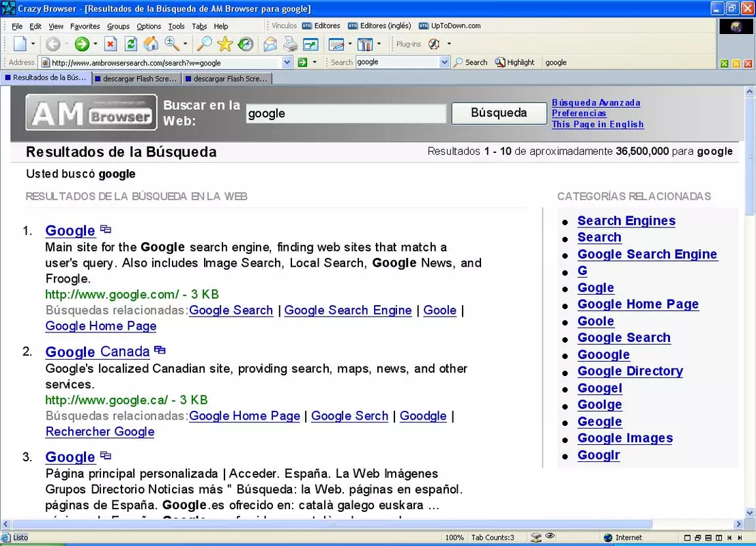Open the Google Images category link
The width and height of the screenshot is (756, 546).
625,438
